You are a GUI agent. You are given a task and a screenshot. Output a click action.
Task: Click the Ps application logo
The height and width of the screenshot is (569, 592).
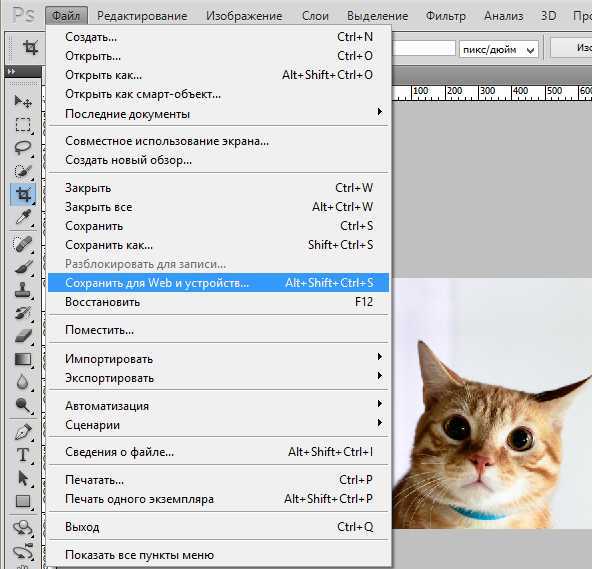[23, 15]
